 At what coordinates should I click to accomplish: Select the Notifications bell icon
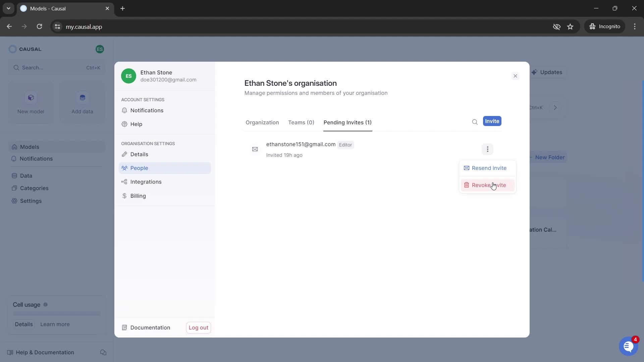tap(124, 110)
